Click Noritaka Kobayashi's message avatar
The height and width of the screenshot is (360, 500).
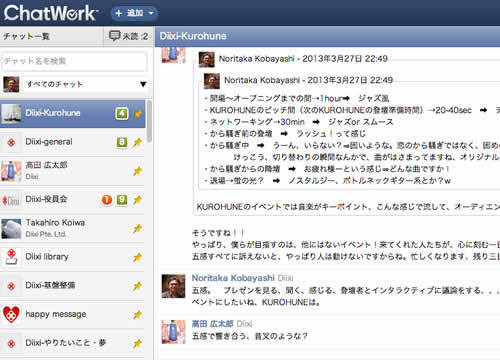click(x=173, y=286)
